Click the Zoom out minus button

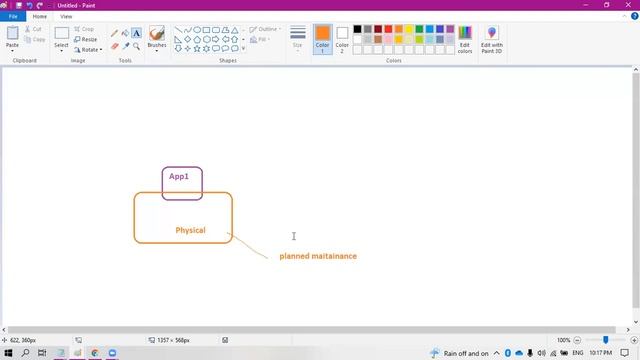pos(577,340)
